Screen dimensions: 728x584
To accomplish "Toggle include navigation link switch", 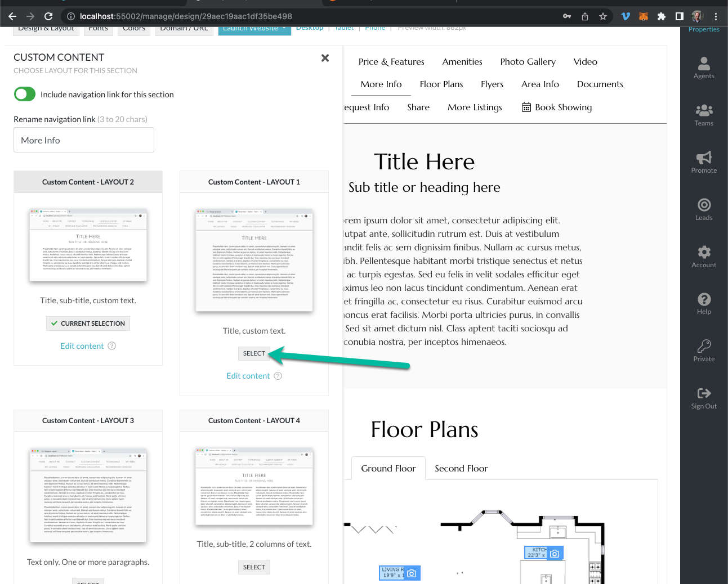I will coord(25,94).
